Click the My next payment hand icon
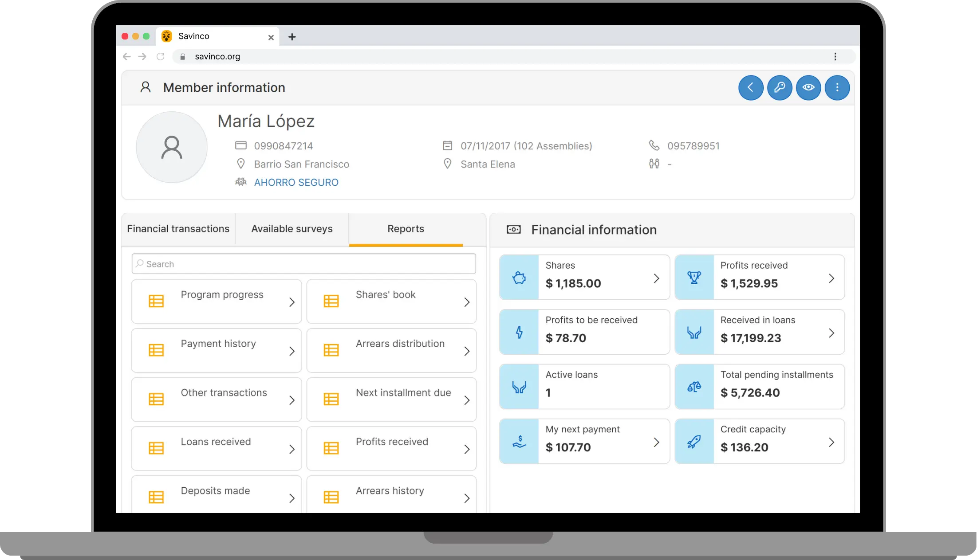This screenshot has width=977, height=560. tap(519, 442)
